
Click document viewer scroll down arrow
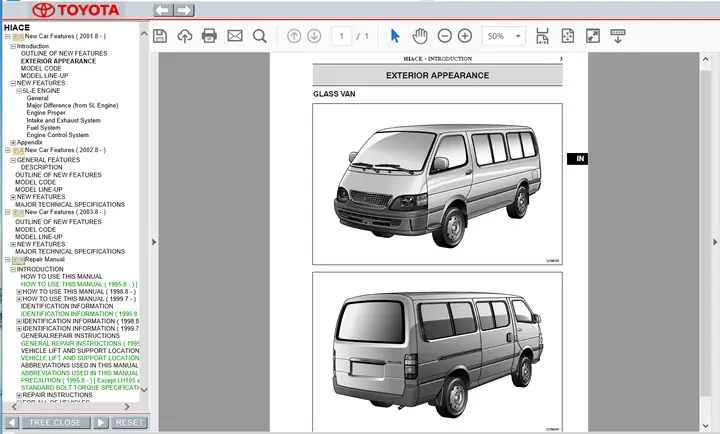coord(706,426)
